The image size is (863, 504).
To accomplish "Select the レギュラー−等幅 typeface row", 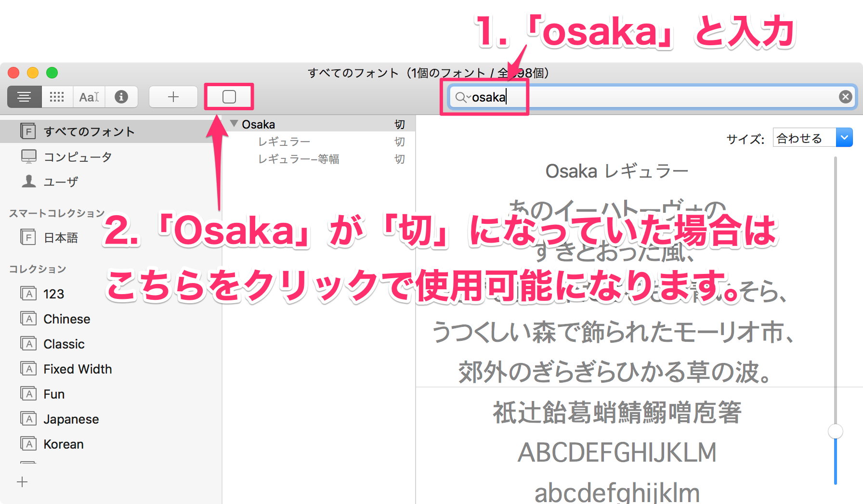I will click(319, 159).
